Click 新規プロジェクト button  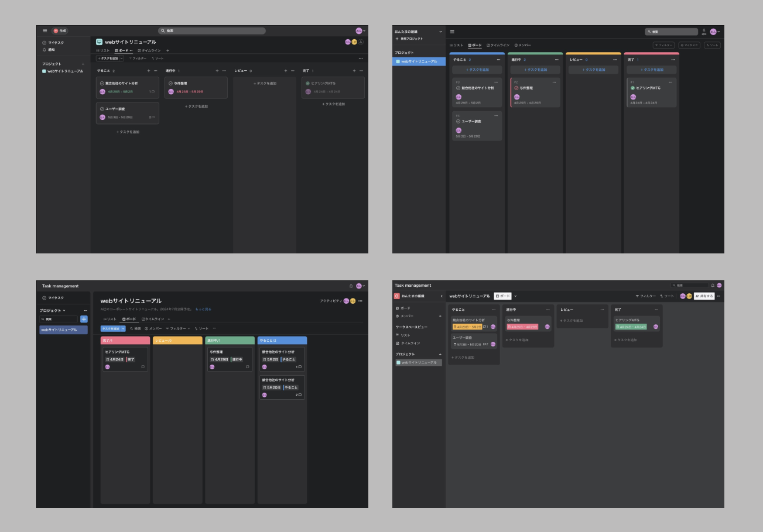[409, 39]
